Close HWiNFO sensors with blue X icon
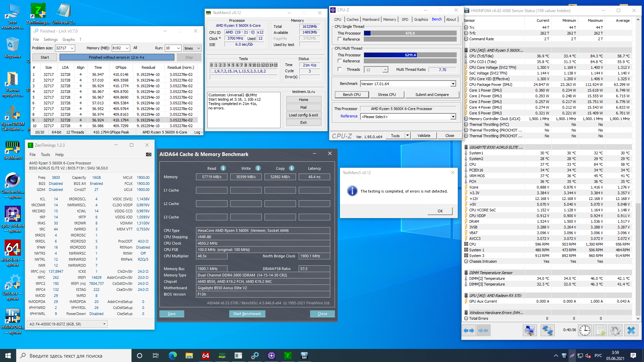The image size is (644, 362). click(x=631, y=330)
